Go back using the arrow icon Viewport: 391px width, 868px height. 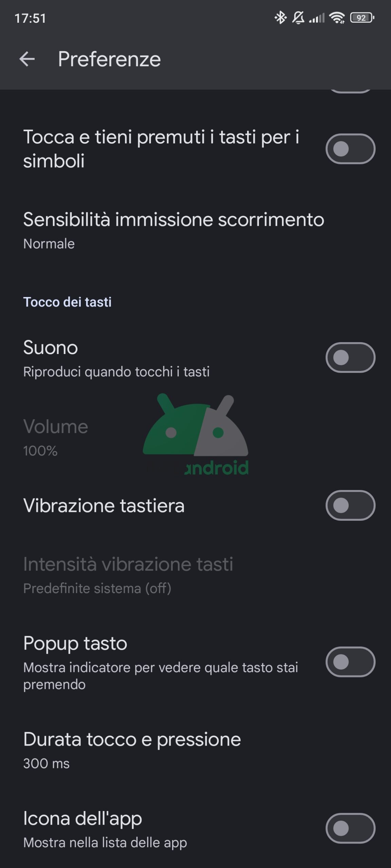(x=27, y=59)
